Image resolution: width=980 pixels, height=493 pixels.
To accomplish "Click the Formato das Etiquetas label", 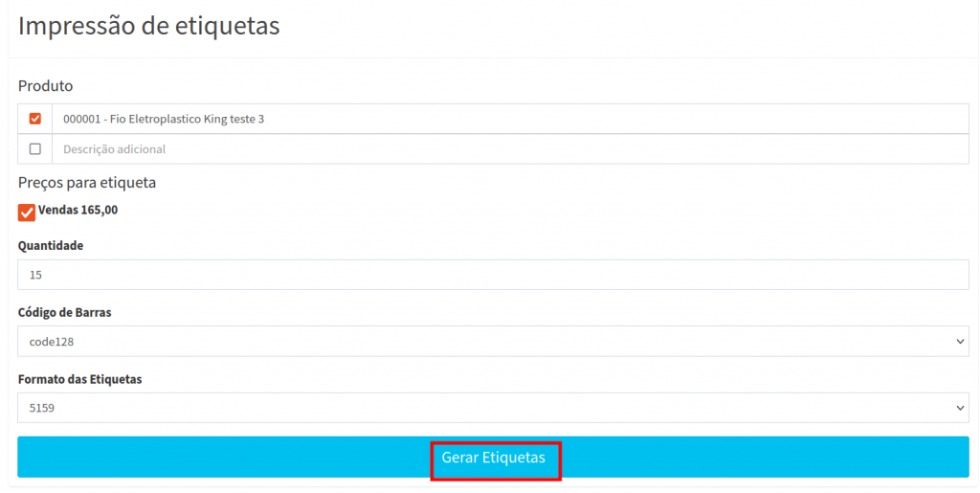I will (79, 380).
